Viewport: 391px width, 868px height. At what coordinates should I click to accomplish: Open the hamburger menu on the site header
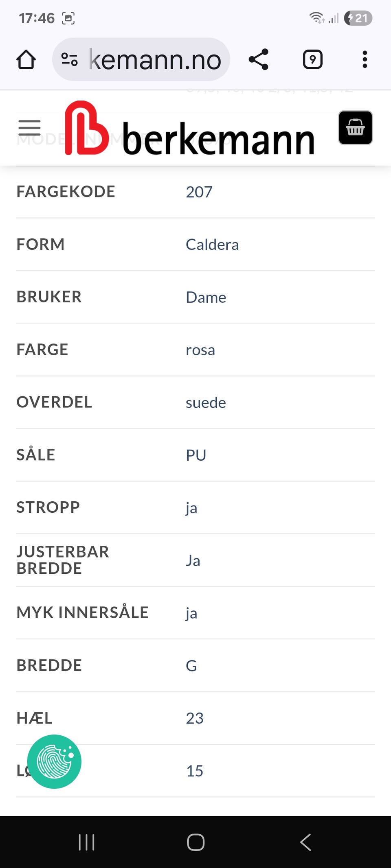pyautogui.click(x=29, y=127)
